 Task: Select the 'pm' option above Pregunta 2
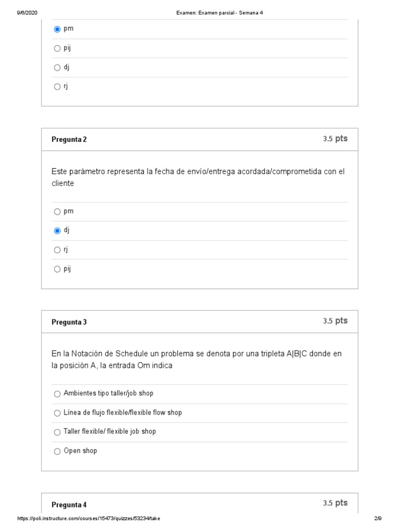point(57,29)
